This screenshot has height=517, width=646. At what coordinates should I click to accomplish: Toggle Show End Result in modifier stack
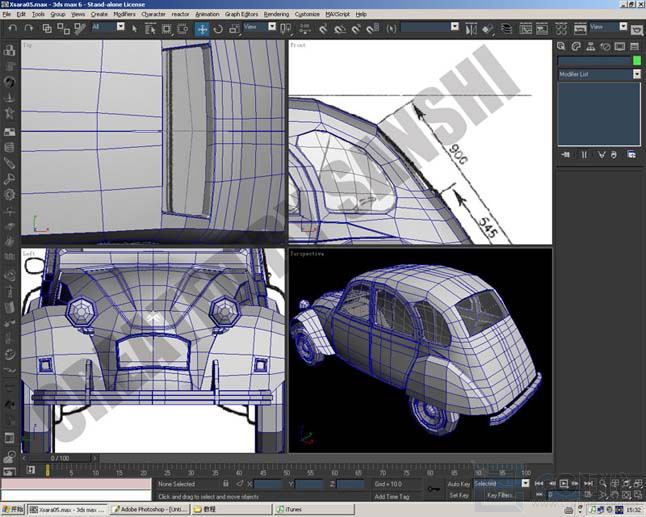[584, 155]
